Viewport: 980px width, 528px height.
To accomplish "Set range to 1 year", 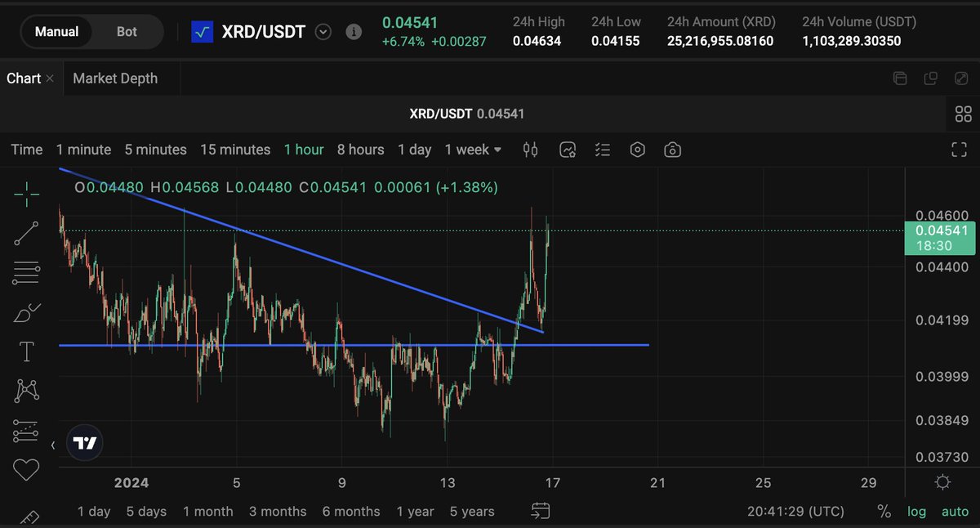I will [416, 512].
